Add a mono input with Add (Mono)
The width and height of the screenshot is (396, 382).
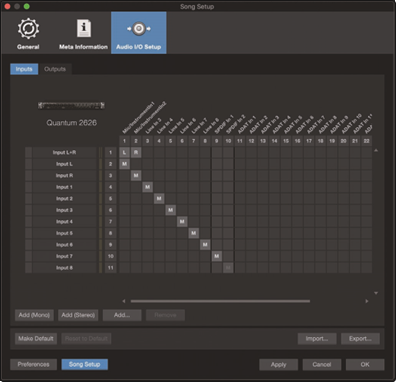coord(34,315)
